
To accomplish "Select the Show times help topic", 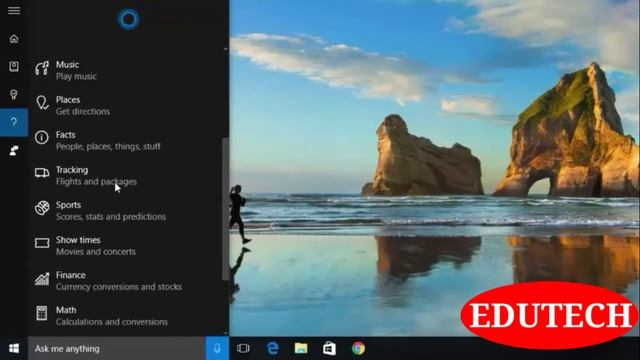I will pos(127,246).
